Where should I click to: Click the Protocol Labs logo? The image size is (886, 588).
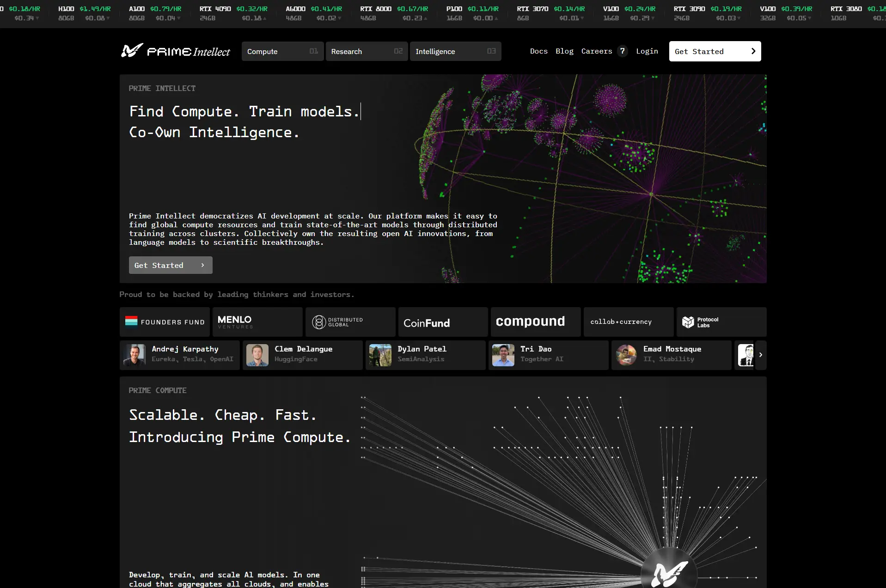click(721, 322)
